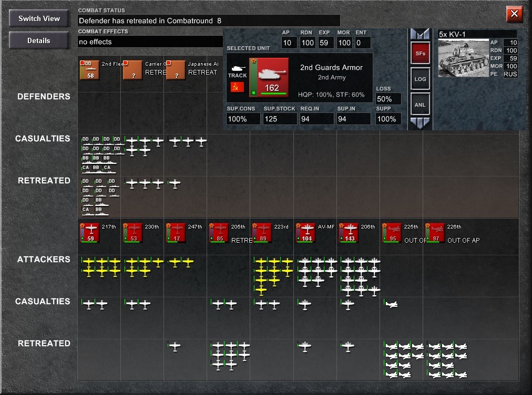Open the combat Details view
532x395 pixels.
[39, 40]
